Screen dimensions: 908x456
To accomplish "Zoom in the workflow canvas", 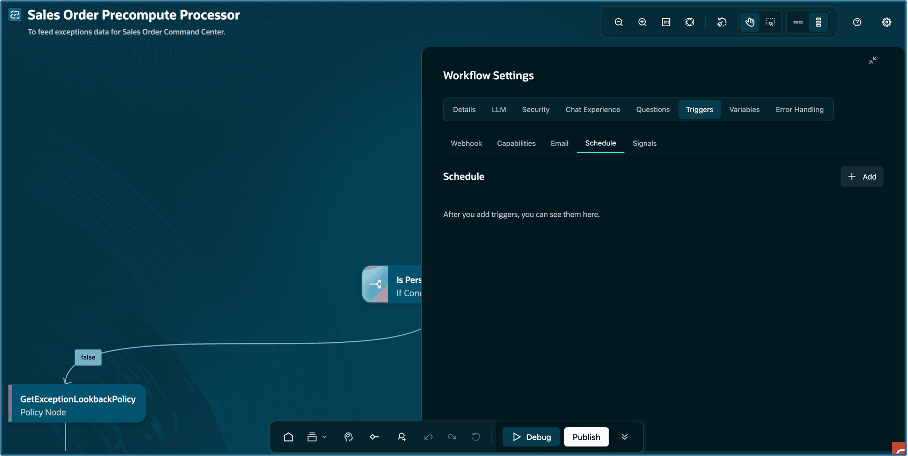I will click(x=642, y=22).
